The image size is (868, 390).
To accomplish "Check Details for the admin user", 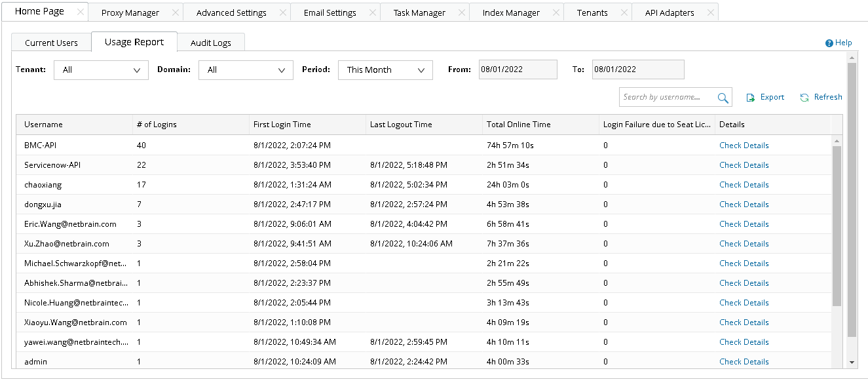I will [744, 361].
